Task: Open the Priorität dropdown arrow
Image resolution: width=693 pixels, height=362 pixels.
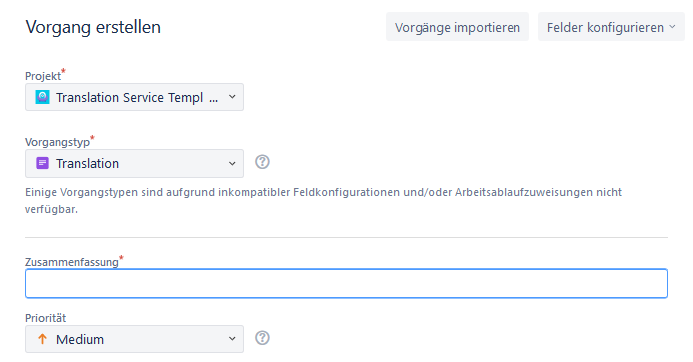Action: pyautogui.click(x=232, y=339)
